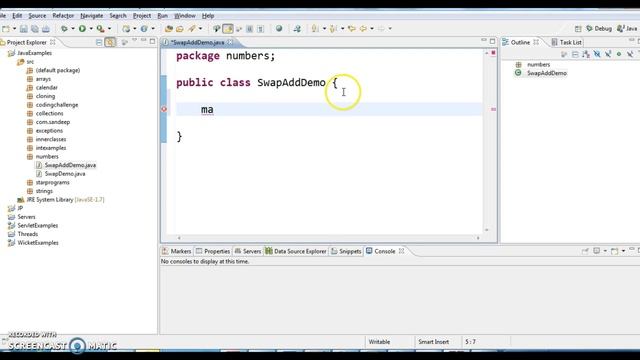The image size is (640, 360).
Task: Click the New Java Package icon
Action: (126, 29)
